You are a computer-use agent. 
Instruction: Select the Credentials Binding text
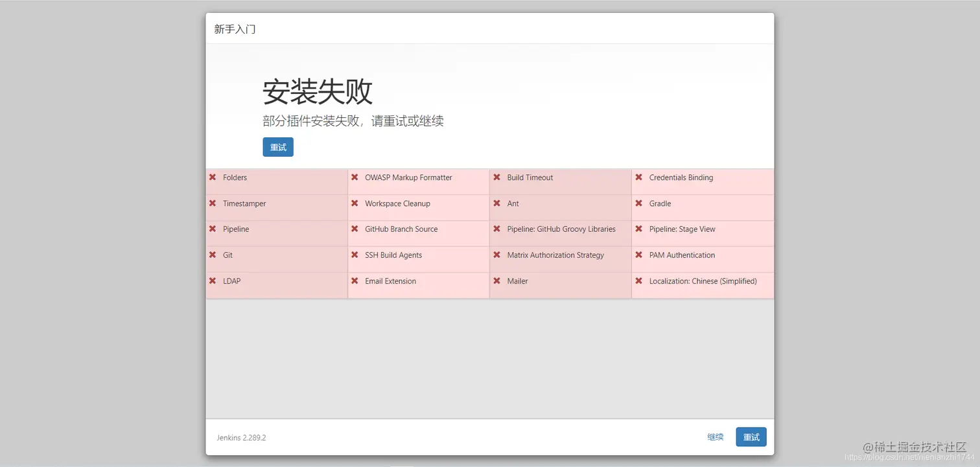coord(681,177)
